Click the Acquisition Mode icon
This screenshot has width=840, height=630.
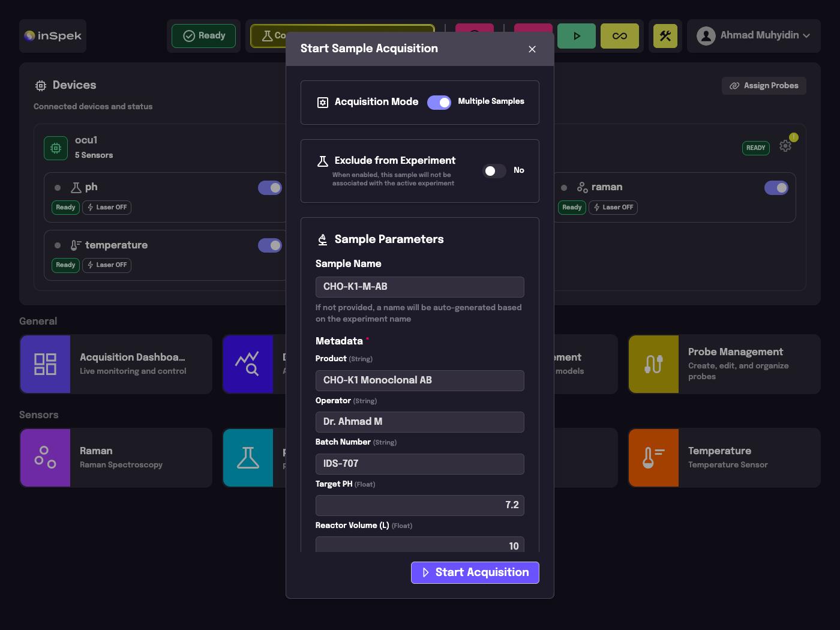point(323,103)
